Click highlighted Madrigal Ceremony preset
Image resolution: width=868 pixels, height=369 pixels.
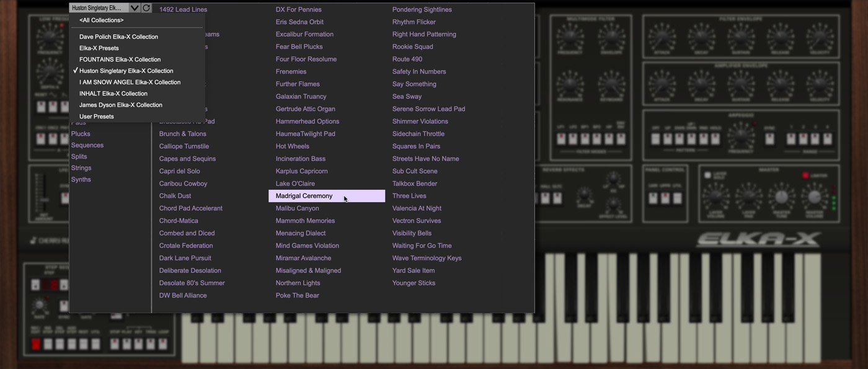click(327, 196)
